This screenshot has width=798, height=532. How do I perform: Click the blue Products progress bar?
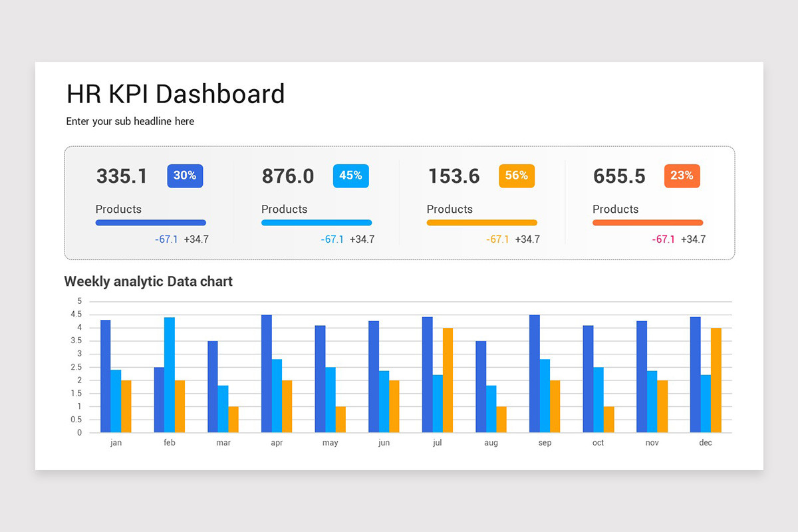tap(150, 221)
